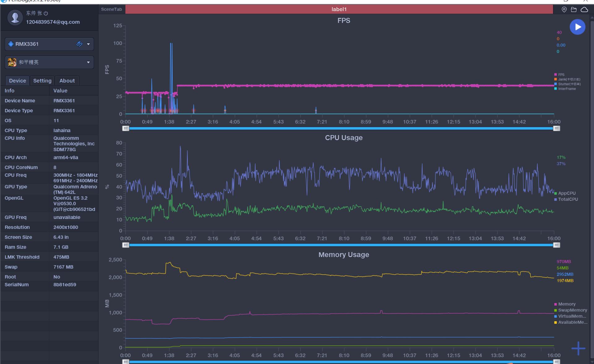The width and height of the screenshot is (594, 364).
Task: Click the cloud upload icon
Action: [584, 10]
